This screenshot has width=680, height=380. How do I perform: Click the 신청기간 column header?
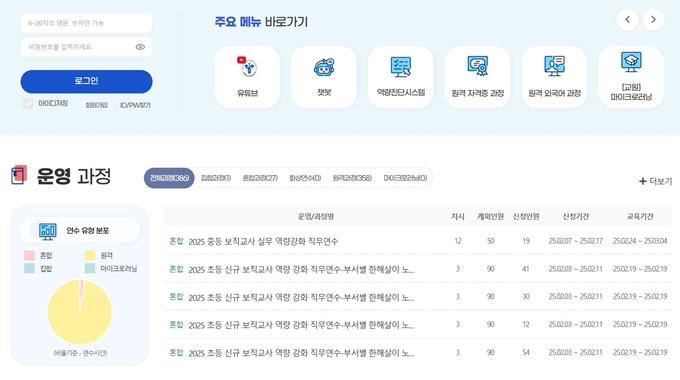click(x=575, y=216)
